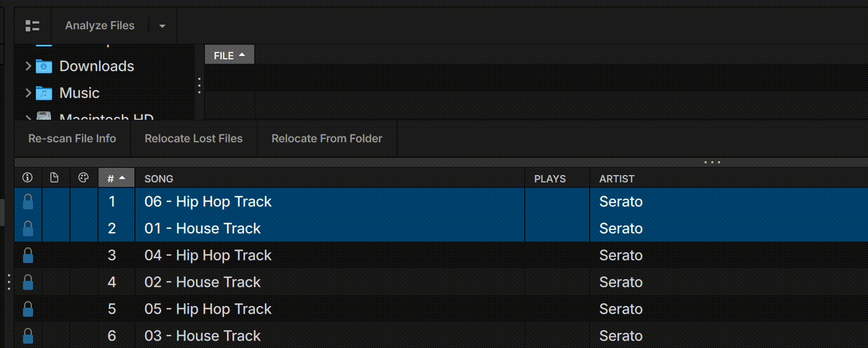
Task: Click lock icon for 03 - House Track
Action: [28, 336]
